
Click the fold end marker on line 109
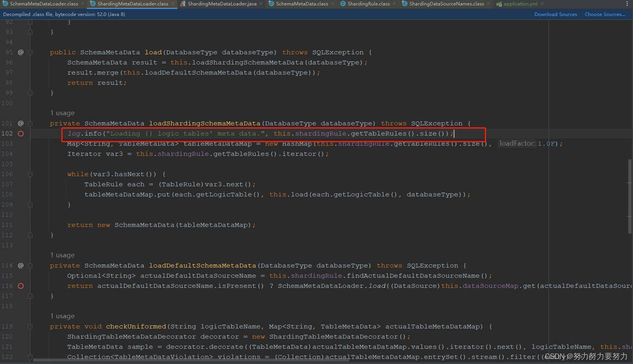click(30, 205)
